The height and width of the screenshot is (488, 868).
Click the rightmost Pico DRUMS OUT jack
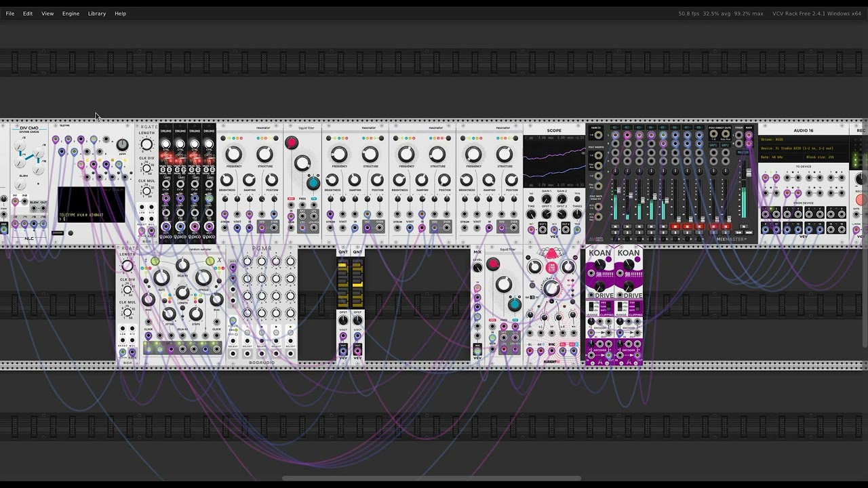coord(209,227)
